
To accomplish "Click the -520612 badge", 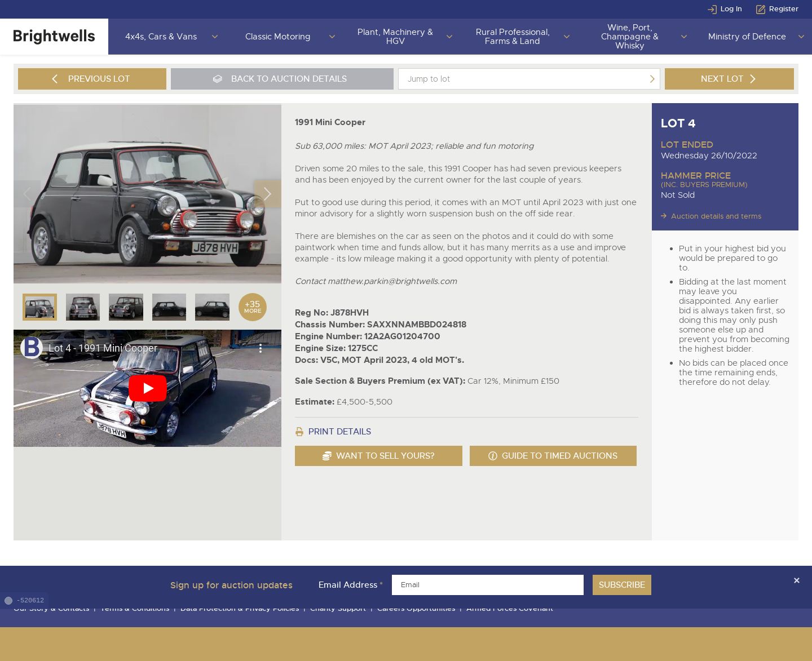I will 24,601.
